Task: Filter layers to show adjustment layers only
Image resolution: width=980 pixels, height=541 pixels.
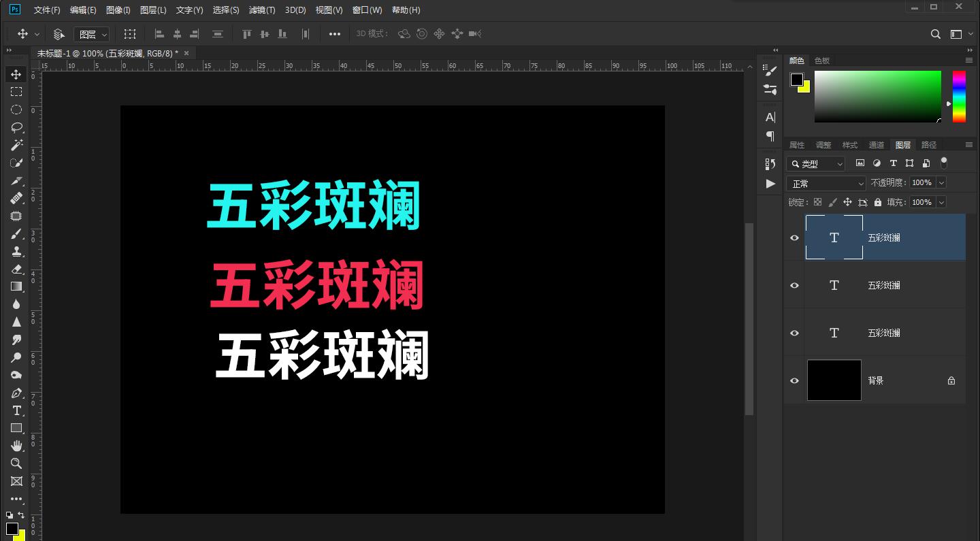Action: [x=877, y=163]
